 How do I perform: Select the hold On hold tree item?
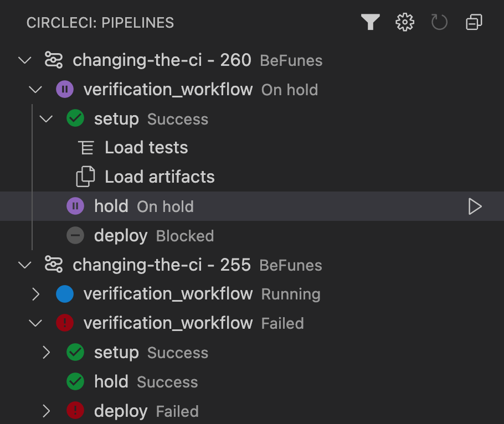click(111, 206)
